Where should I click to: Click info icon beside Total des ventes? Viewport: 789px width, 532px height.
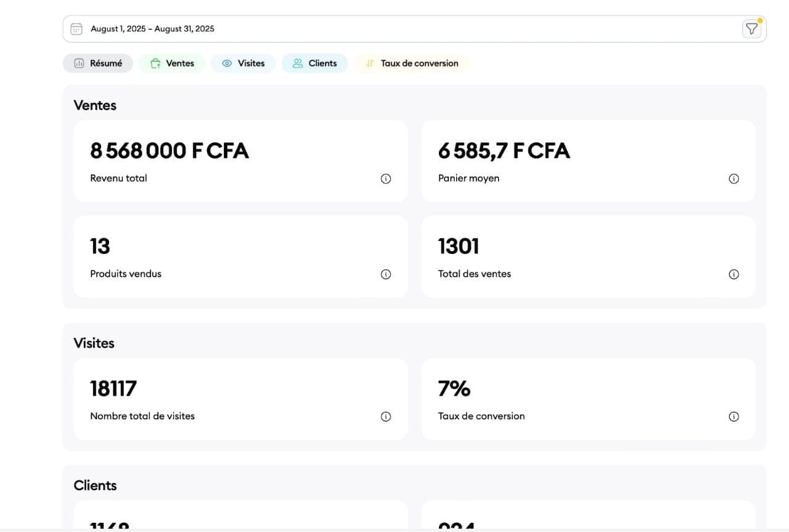(x=734, y=274)
